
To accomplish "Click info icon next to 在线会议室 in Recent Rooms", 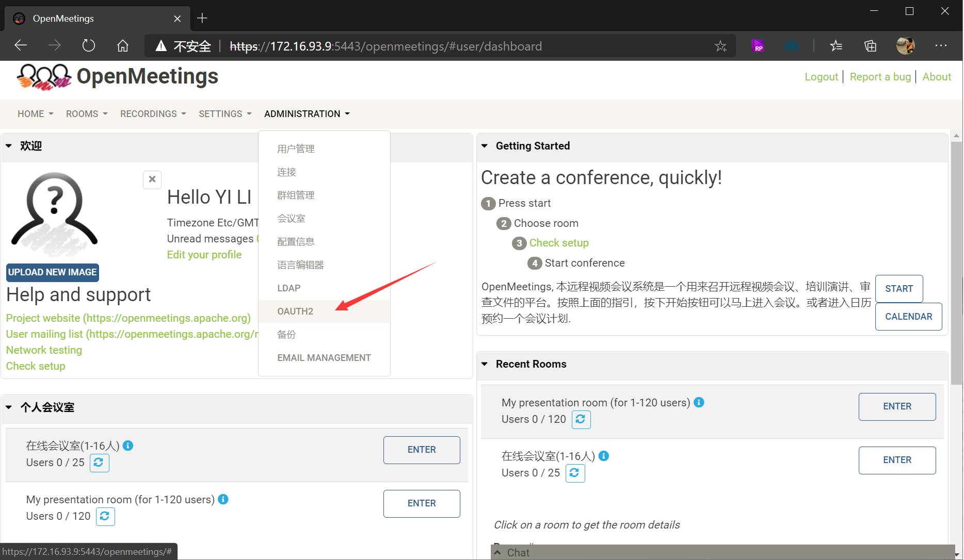I will click(x=604, y=456).
